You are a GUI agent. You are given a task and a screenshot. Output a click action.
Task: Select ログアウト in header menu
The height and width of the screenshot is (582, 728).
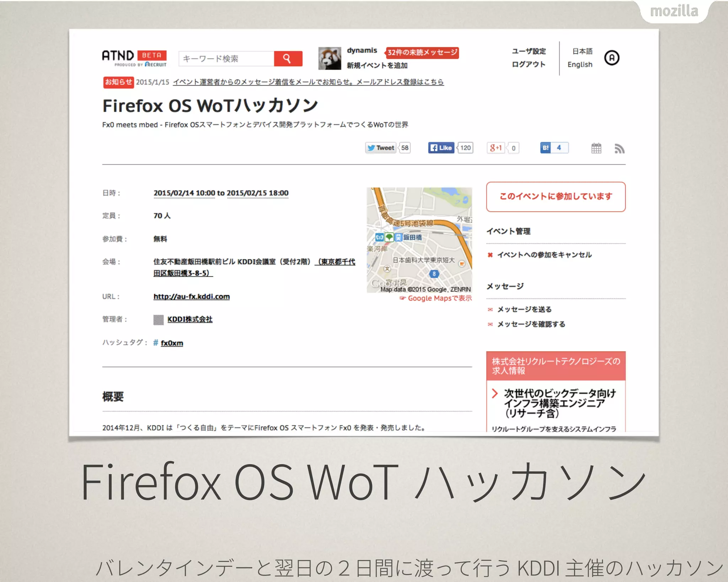point(529,64)
